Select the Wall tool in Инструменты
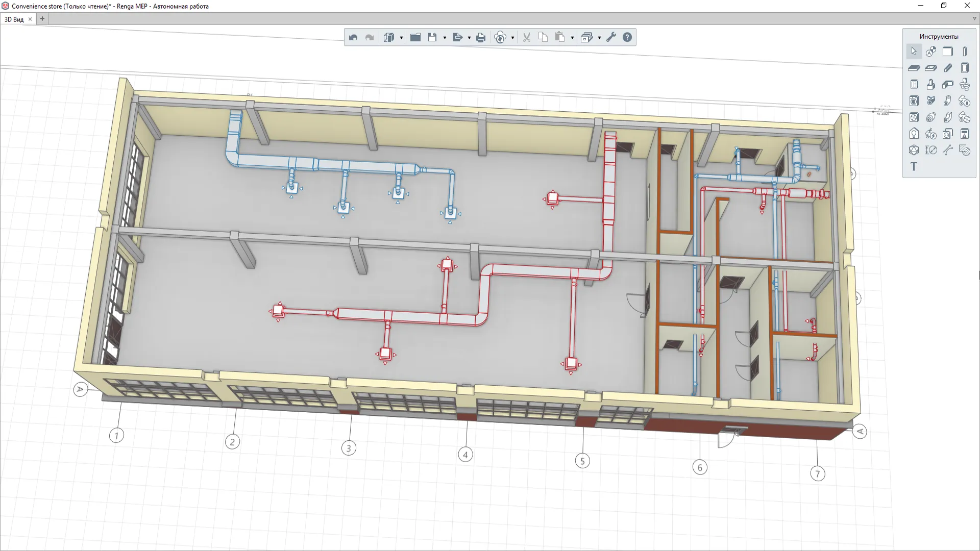980x551 pixels. [x=948, y=52]
